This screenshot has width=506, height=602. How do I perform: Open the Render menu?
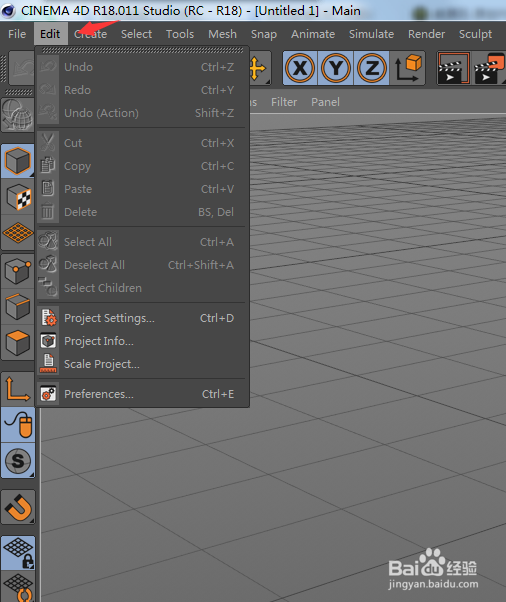point(426,34)
